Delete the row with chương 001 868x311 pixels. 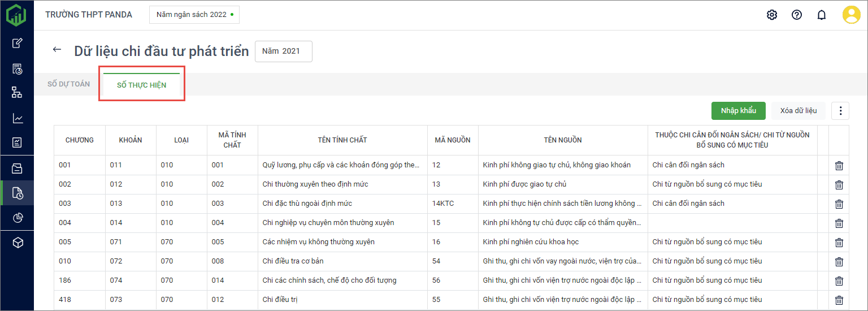point(839,166)
